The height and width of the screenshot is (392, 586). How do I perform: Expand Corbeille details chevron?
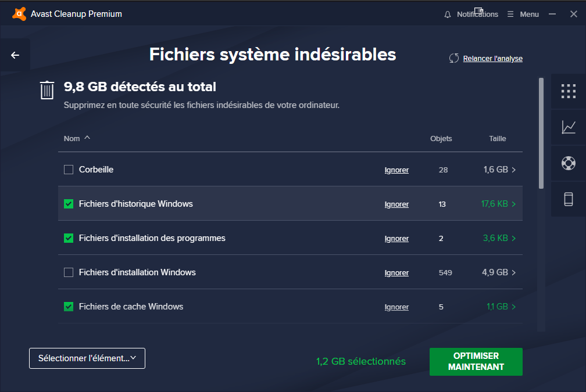point(514,170)
